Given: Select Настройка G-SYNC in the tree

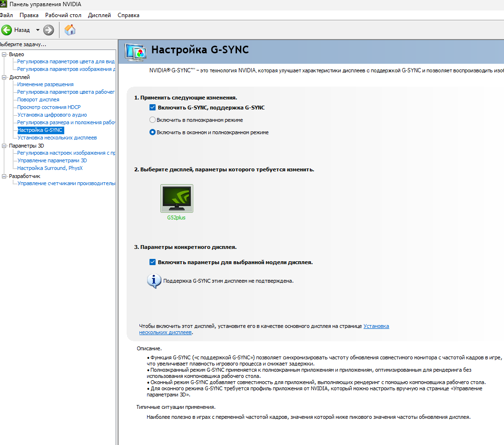Looking at the screenshot, I should pos(40,130).
